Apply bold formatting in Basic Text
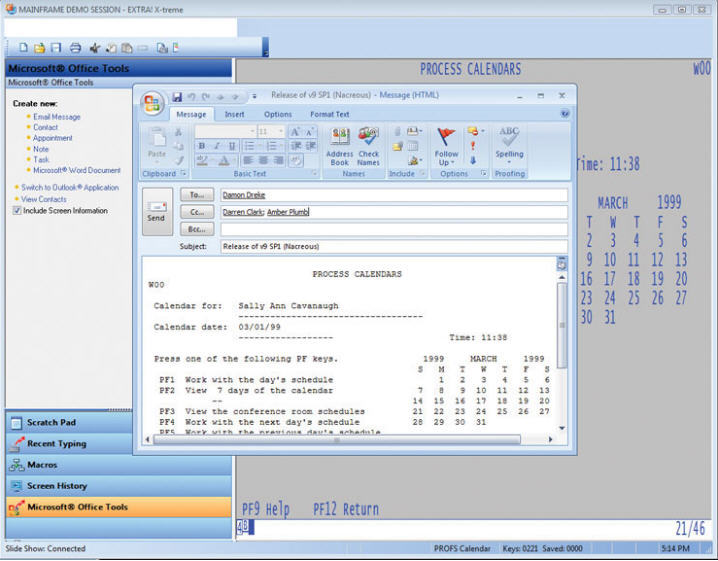This screenshot has height=561, width=718. (201, 146)
